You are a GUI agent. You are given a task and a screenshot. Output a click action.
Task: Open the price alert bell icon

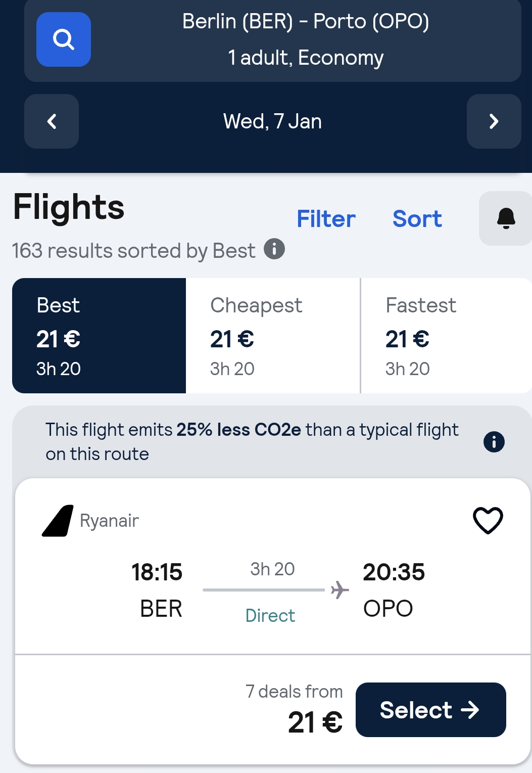[505, 218]
